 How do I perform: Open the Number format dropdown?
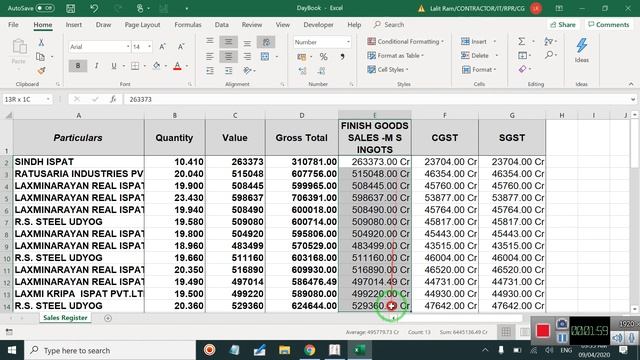(348, 42)
